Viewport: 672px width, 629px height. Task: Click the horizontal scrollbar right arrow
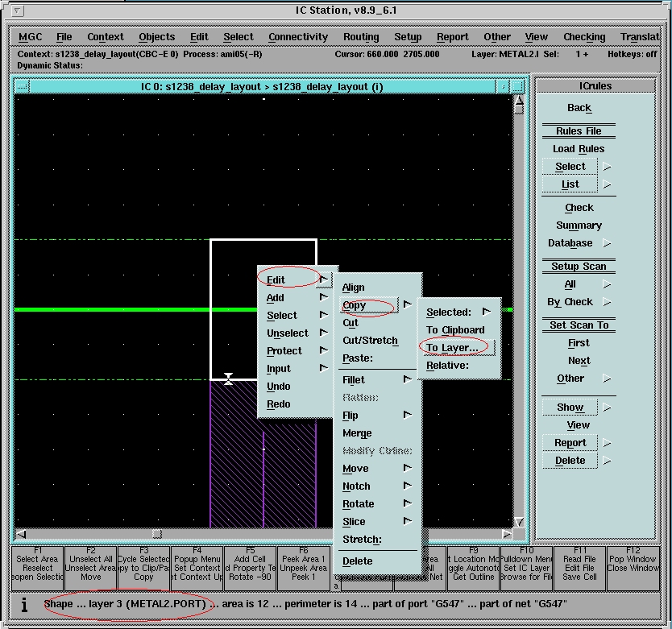[507, 534]
